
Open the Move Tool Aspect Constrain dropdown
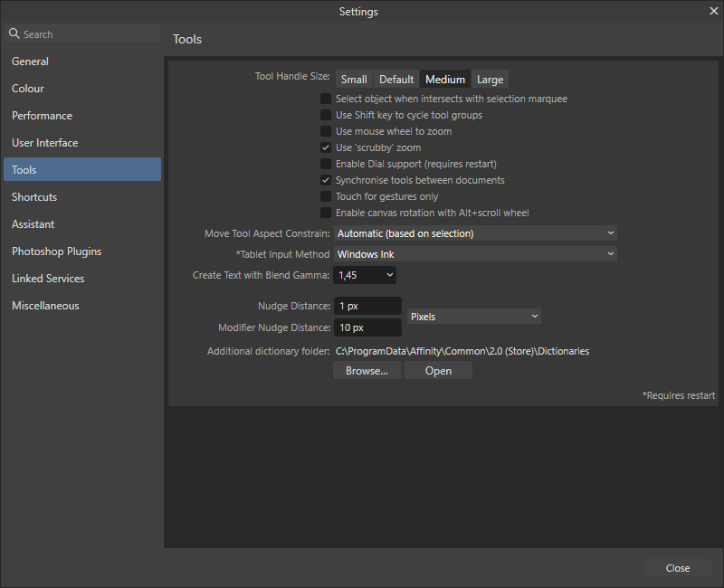point(475,233)
